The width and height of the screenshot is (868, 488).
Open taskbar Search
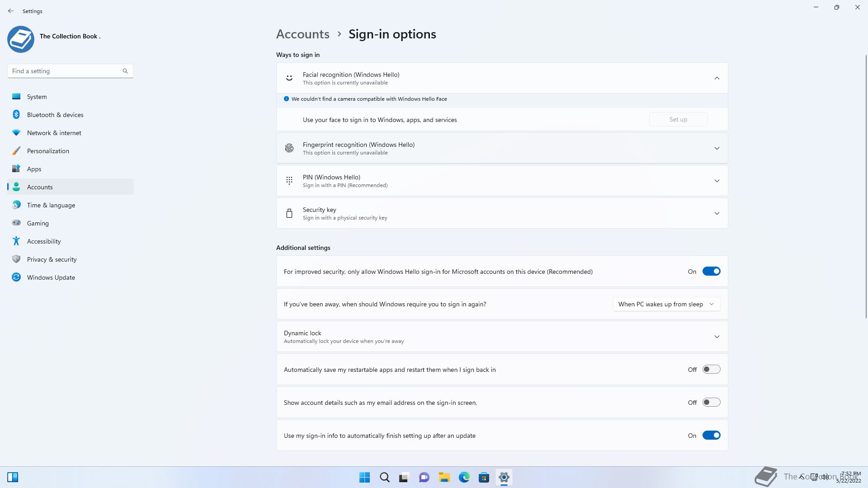[x=385, y=477]
